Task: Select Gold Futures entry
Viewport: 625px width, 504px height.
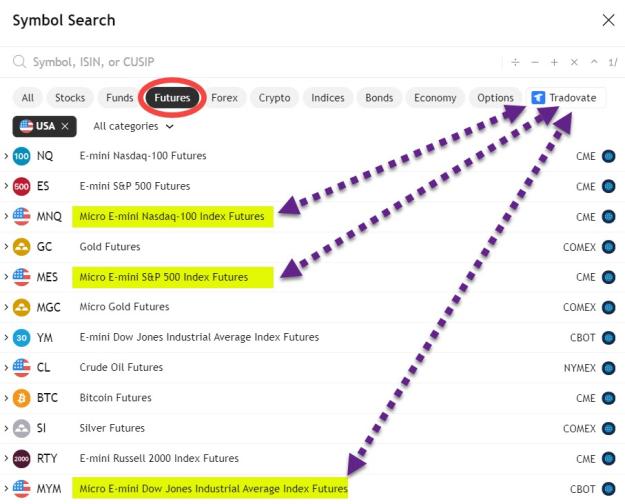Action: 110,247
